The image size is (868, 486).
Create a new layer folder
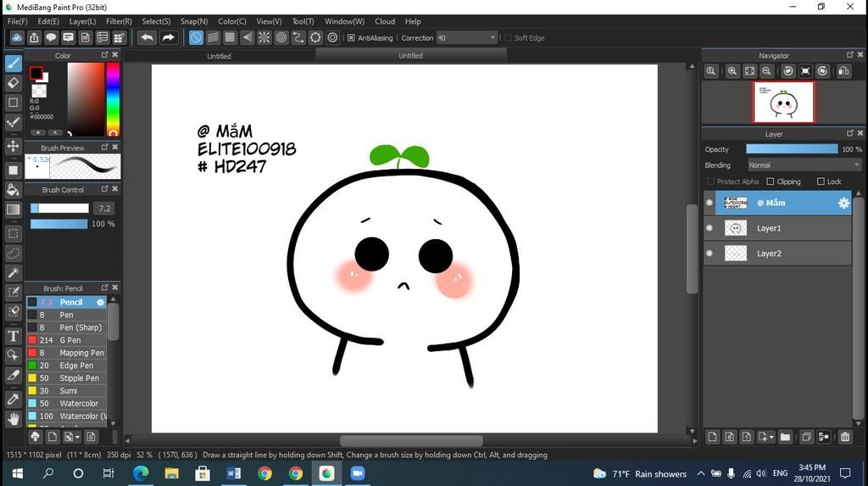coord(785,437)
